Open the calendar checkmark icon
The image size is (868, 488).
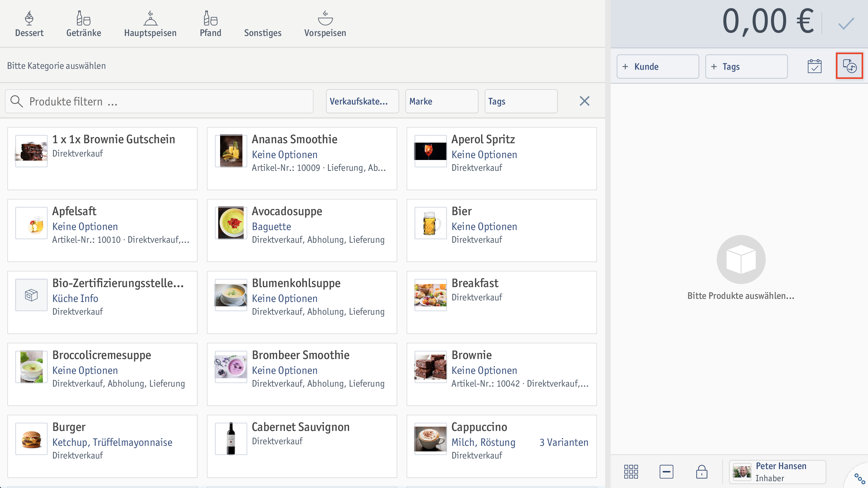click(x=814, y=66)
